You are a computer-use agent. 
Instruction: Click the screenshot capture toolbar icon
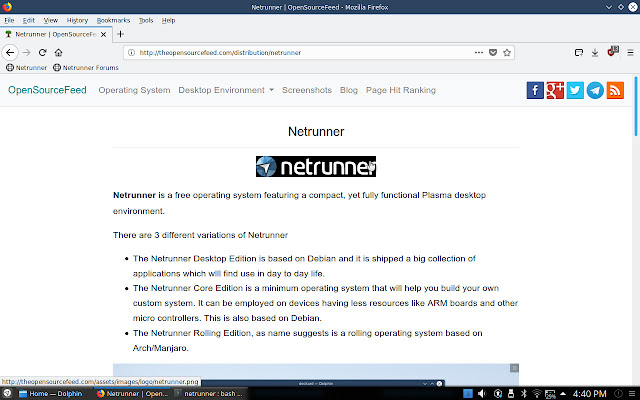(579, 52)
